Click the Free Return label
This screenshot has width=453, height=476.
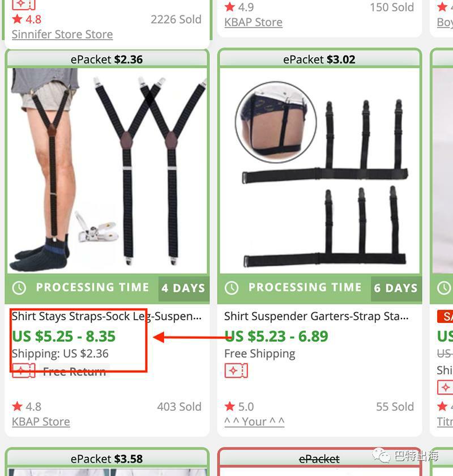pyautogui.click(x=74, y=371)
